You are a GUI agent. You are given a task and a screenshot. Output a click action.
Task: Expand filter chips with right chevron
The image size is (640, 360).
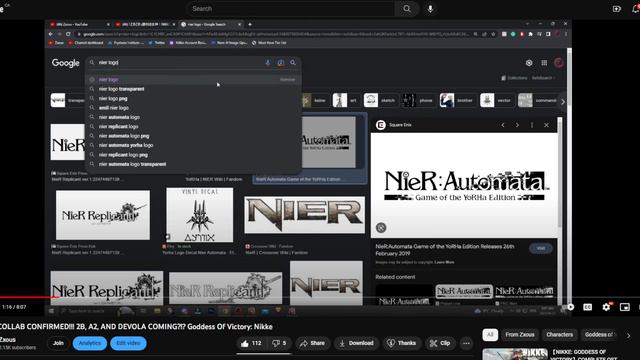(629, 336)
